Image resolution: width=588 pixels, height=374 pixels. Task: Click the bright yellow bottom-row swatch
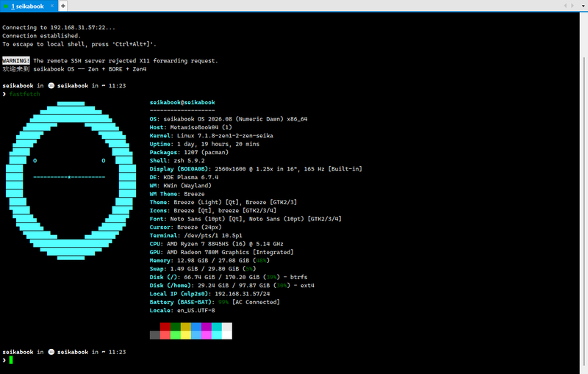[x=186, y=335]
